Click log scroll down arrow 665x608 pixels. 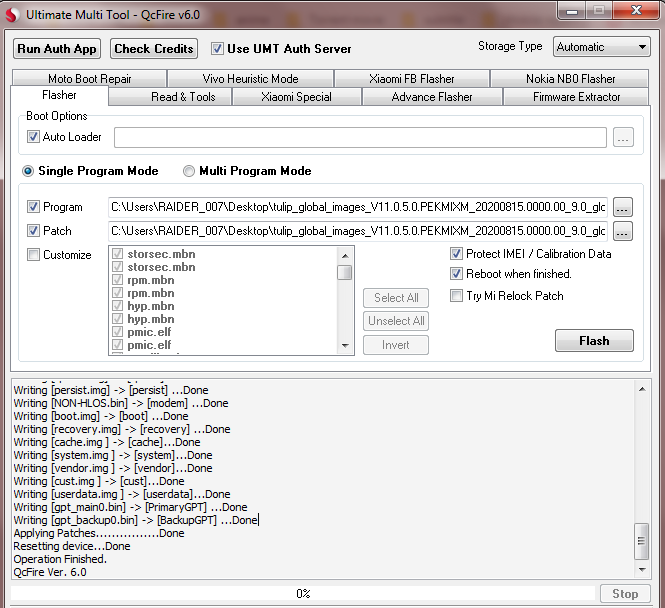(642, 569)
